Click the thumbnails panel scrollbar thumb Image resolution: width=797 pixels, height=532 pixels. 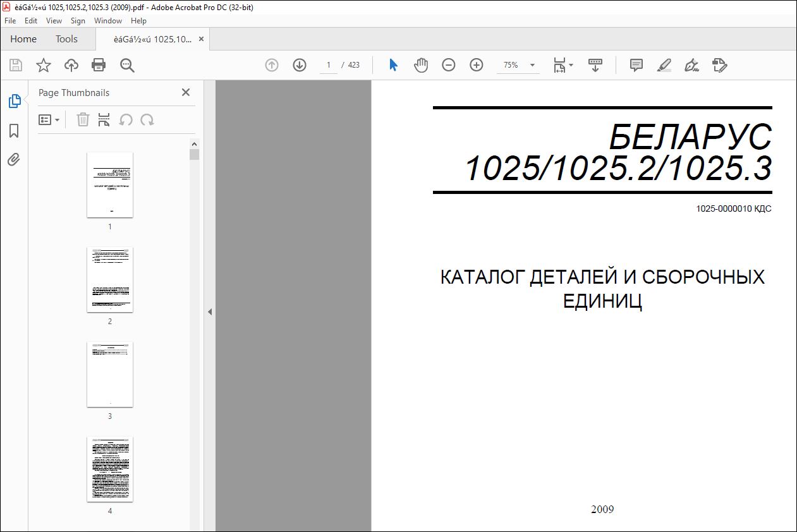click(194, 154)
